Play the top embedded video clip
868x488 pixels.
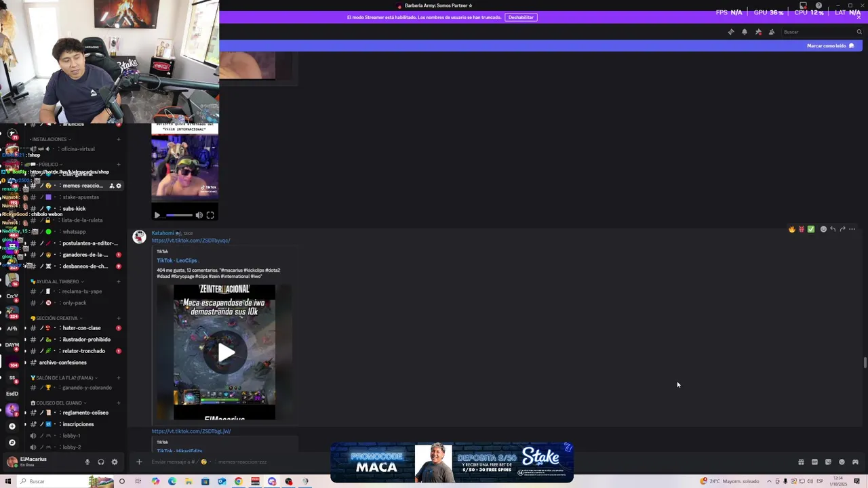(157, 216)
